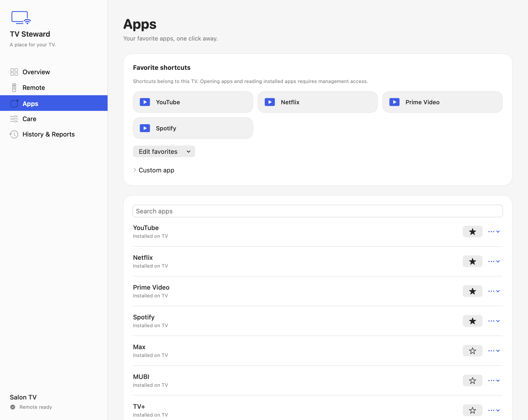The width and height of the screenshot is (528, 420).
Task: Open History & Reports
Action: coord(54,134)
